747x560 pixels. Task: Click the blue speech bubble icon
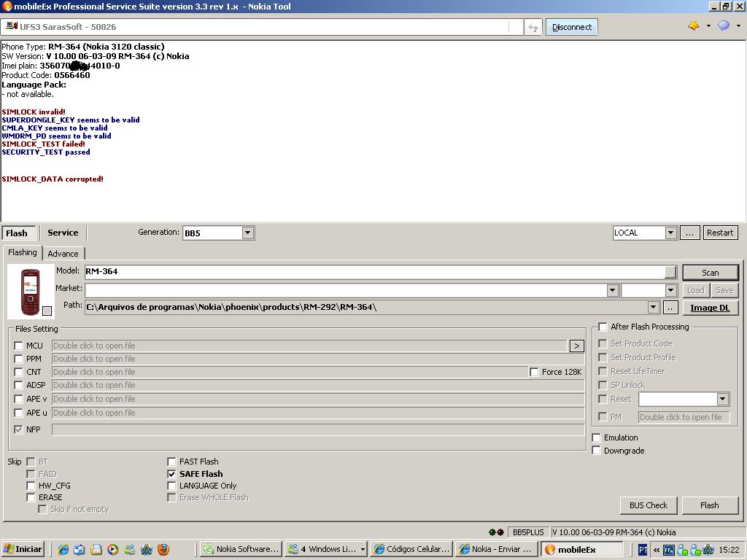coord(724,26)
